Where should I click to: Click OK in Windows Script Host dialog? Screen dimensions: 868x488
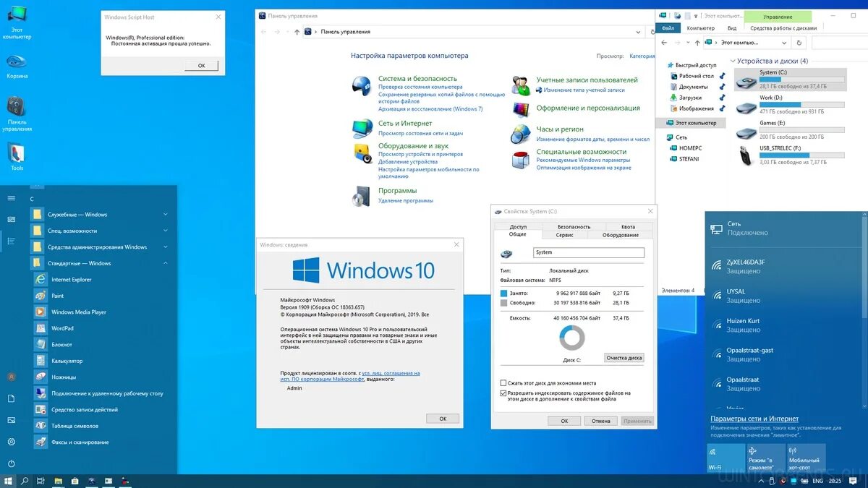(201, 65)
